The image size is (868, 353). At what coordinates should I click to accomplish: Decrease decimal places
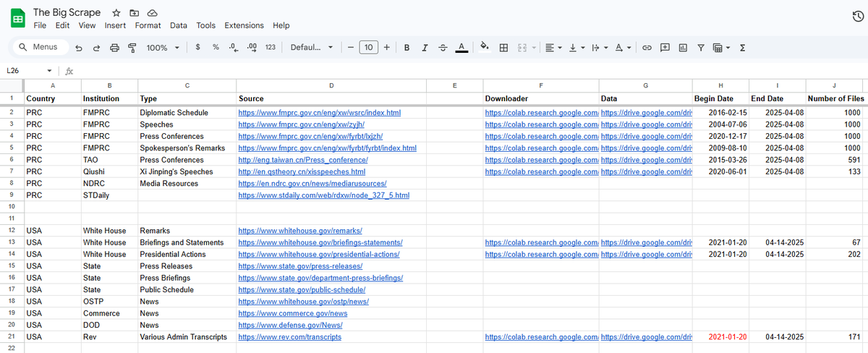[233, 48]
